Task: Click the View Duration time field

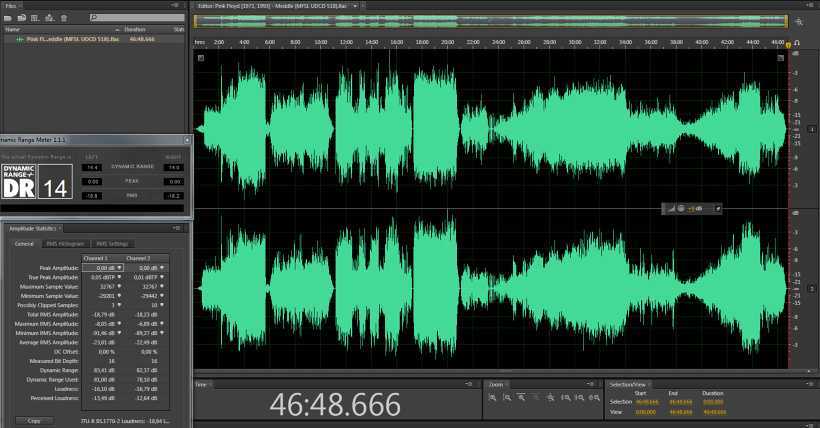Action: click(714, 412)
